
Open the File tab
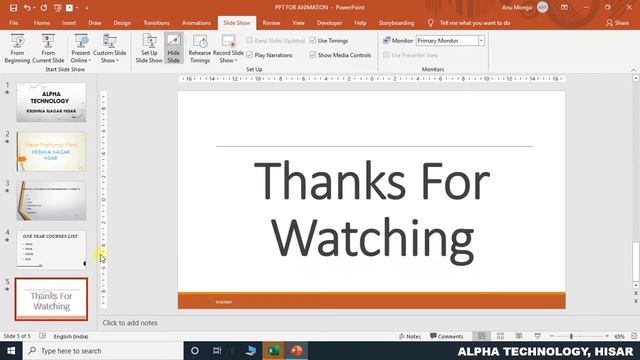click(13, 23)
